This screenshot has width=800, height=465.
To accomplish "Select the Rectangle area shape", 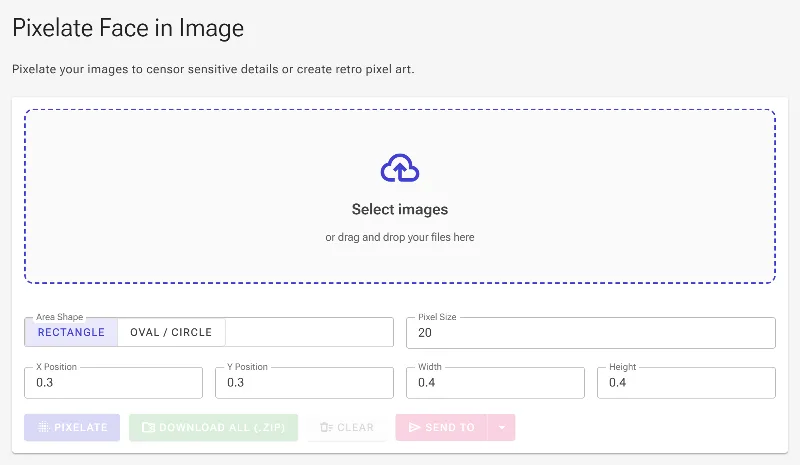I will pyautogui.click(x=71, y=332).
